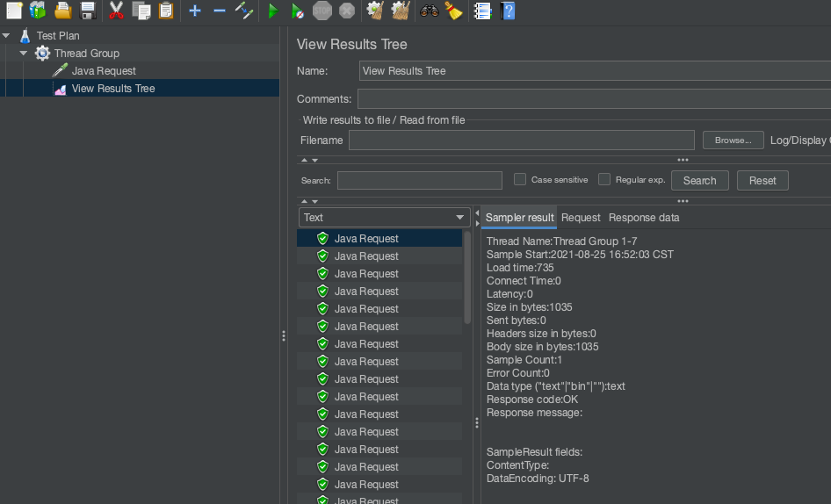Click 'Sample Start:2021-08-25 16:52:03 CST' text

[x=580, y=255]
